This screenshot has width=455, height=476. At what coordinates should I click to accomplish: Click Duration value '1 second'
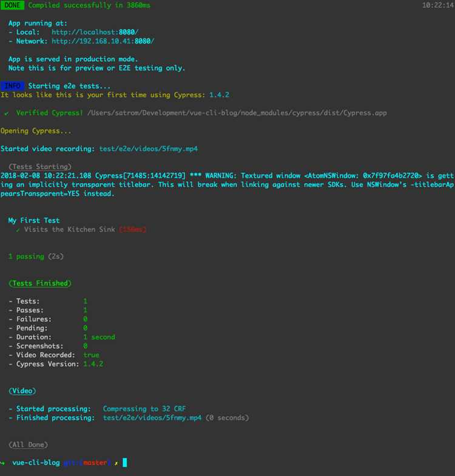coord(99,337)
